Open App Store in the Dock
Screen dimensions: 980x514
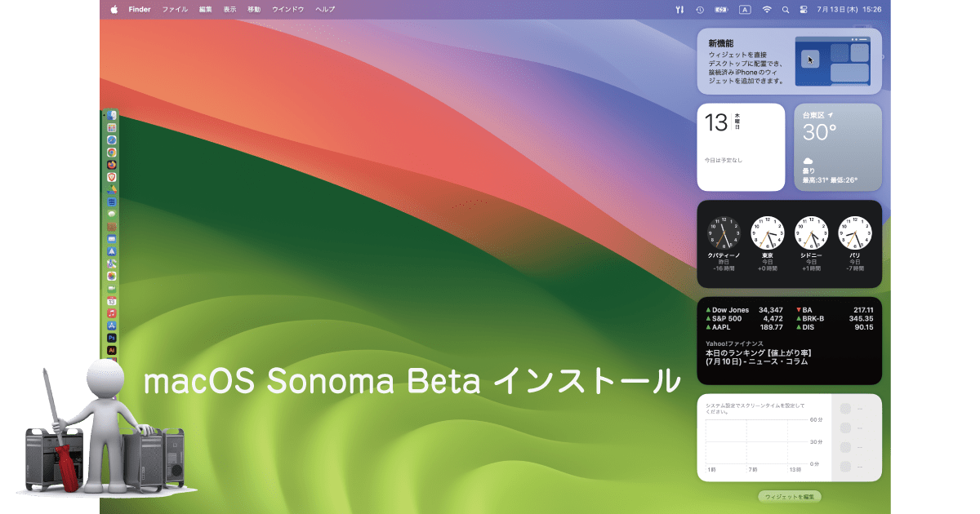pyautogui.click(x=112, y=326)
